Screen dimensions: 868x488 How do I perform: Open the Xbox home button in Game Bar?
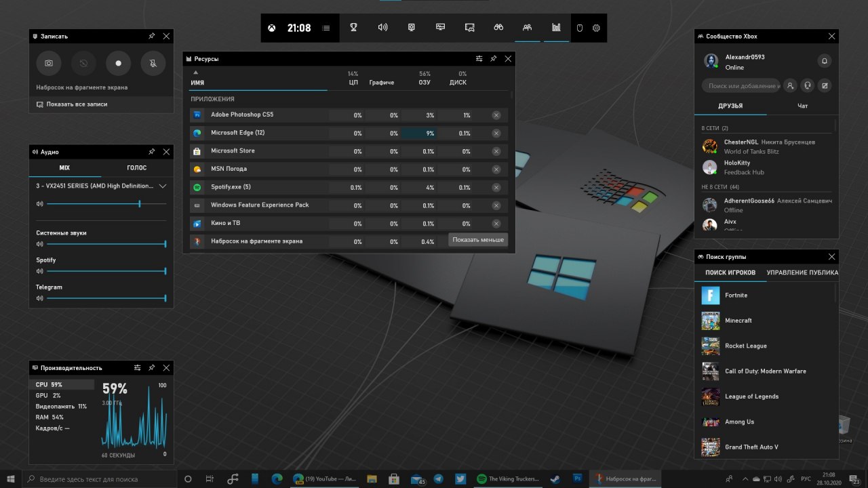pos(271,28)
